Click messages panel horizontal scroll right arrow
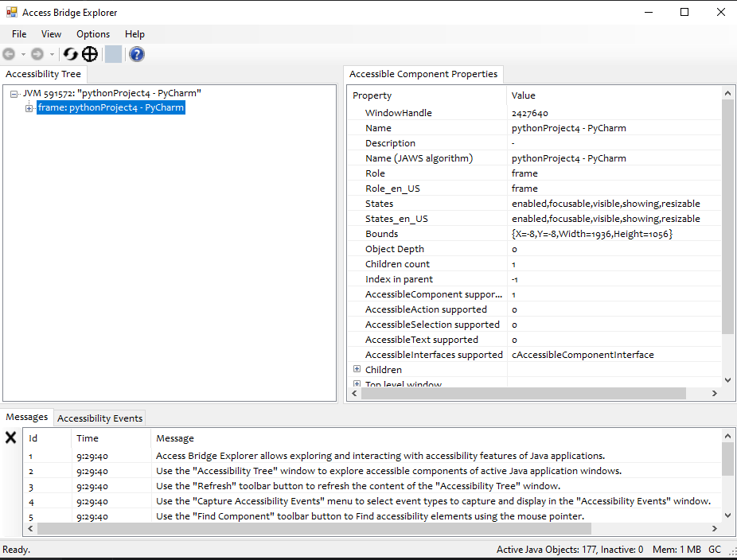Screen dimensions: 737x560 [715, 528]
